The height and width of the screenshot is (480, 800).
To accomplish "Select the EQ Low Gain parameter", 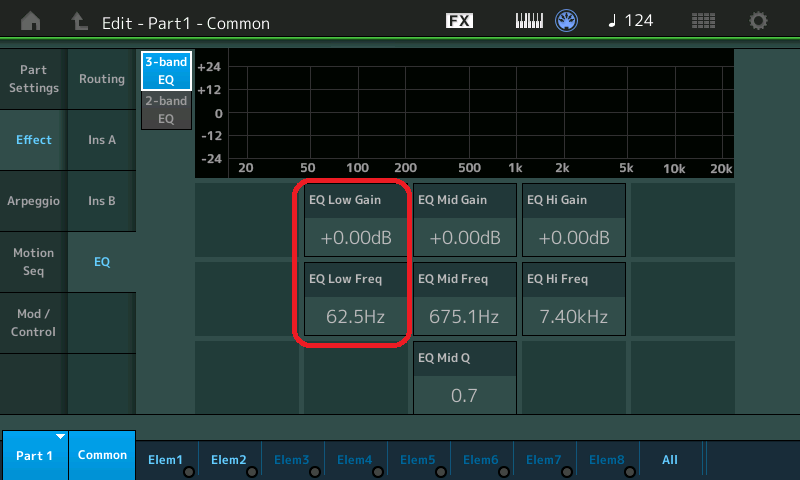I will (356, 220).
